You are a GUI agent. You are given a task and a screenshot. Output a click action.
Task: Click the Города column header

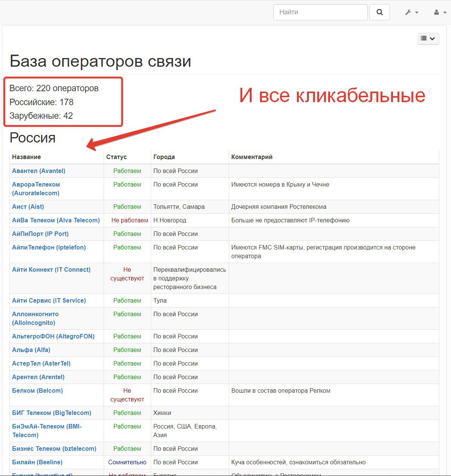pyautogui.click(x=164, y=157)
